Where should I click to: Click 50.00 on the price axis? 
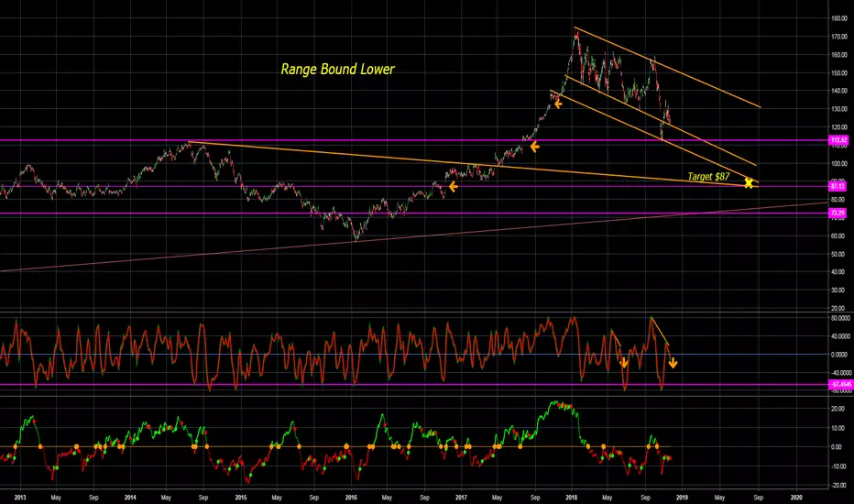click(x=838, y=254)
